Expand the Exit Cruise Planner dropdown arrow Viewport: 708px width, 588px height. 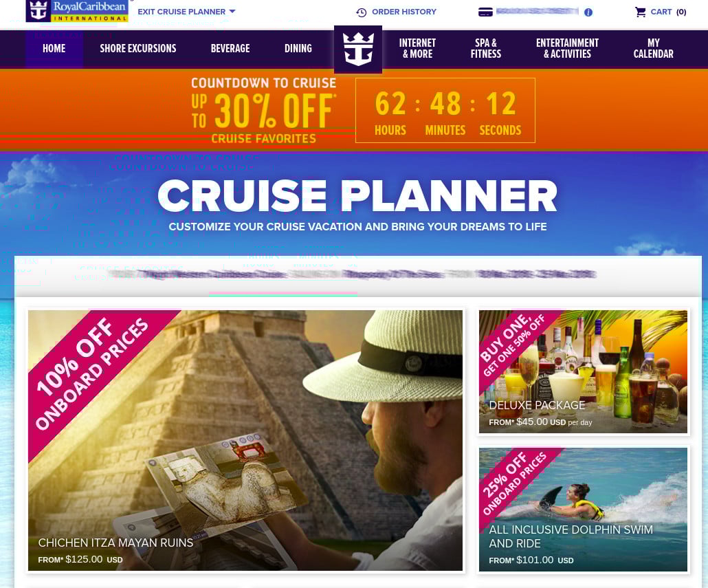point(232,11)
